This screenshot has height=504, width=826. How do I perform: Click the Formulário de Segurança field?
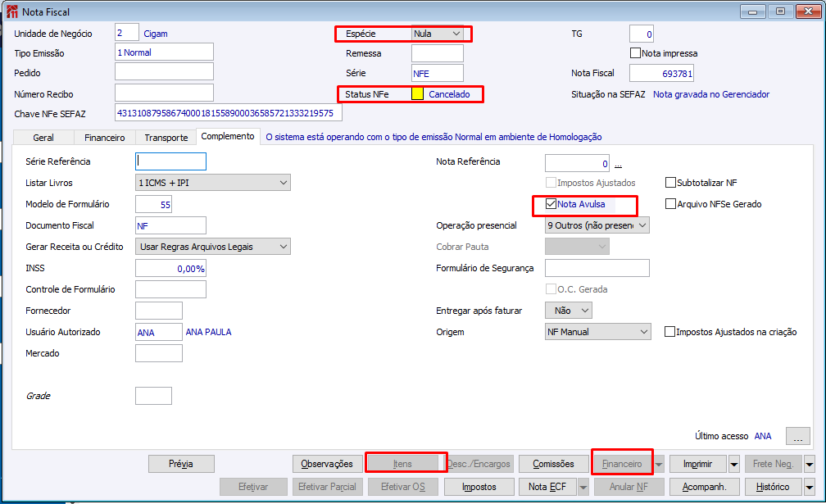coord(597,268)
